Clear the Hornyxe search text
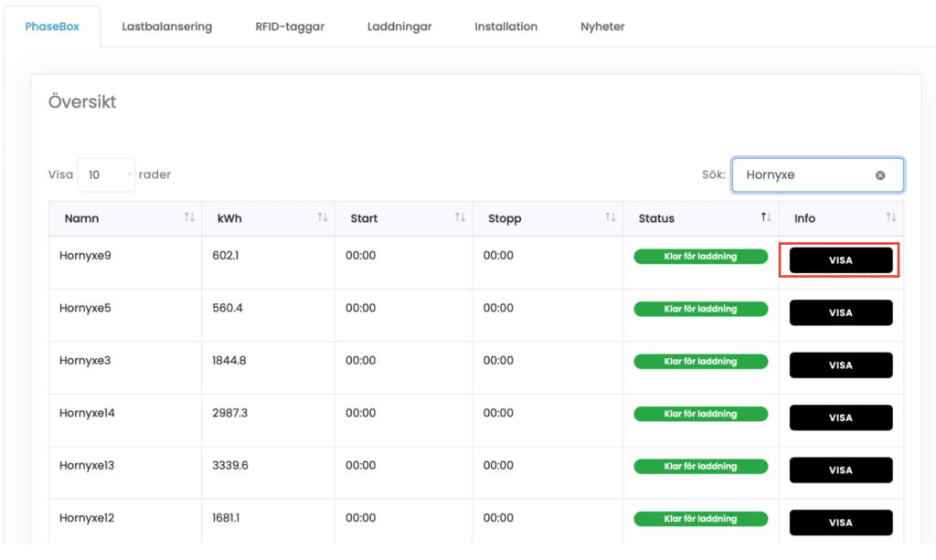Screen dimensions: 936x560 pos(880,175)
